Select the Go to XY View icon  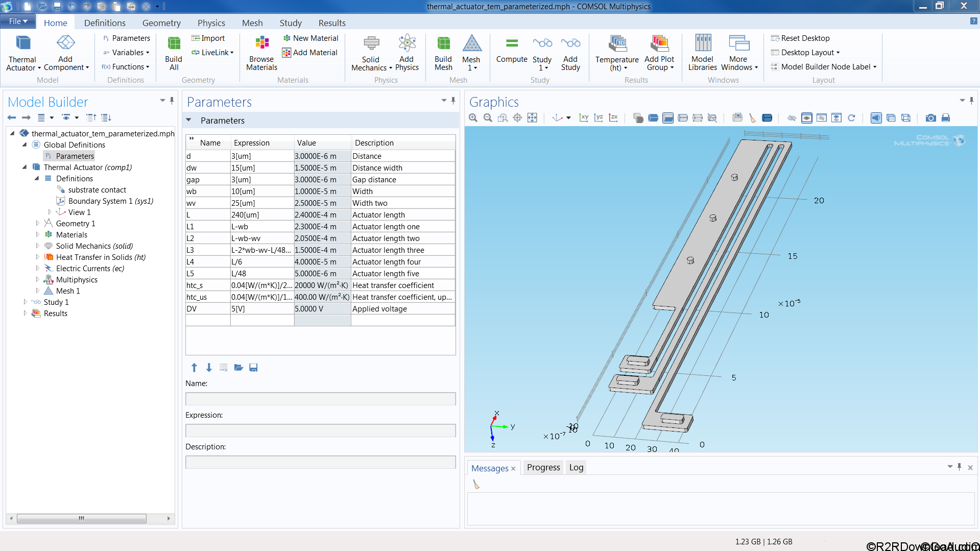(584, 117)
